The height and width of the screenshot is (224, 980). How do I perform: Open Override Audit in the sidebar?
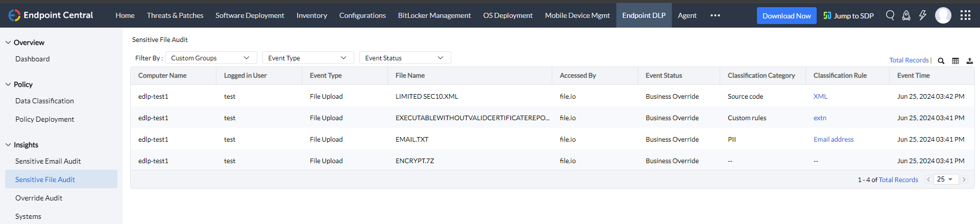(x=39, y=198)
